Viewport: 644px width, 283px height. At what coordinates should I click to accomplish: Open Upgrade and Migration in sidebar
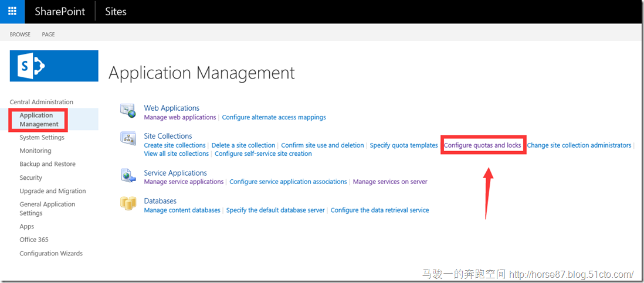[53, 191]
